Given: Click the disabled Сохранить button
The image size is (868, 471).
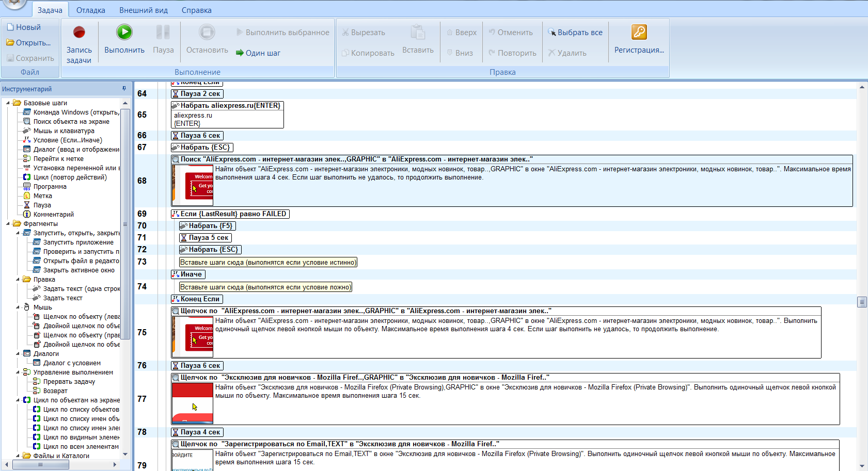Looking at the screenshot, I should [x=30, y=58].
